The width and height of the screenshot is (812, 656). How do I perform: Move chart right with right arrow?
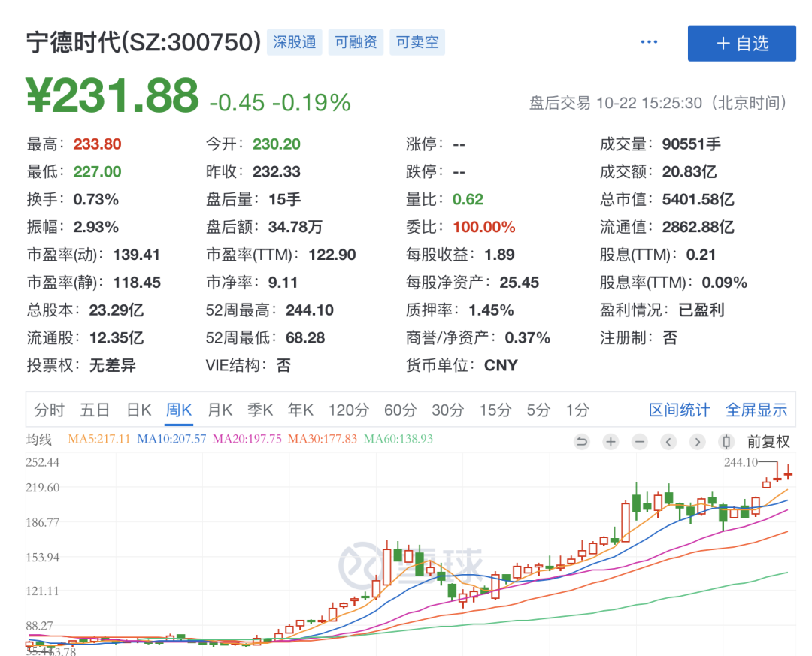coord(698,442)
